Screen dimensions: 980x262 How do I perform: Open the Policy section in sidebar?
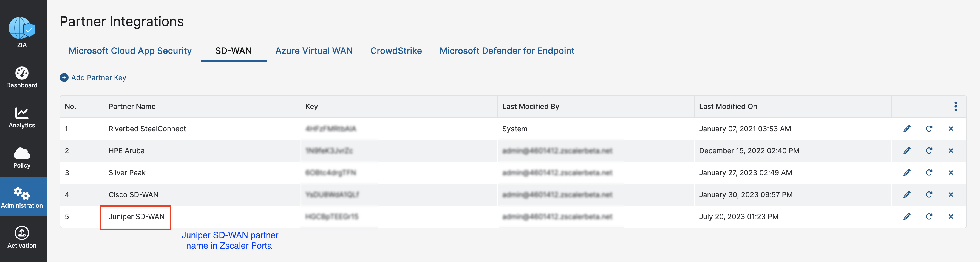(x=22, y=158)
